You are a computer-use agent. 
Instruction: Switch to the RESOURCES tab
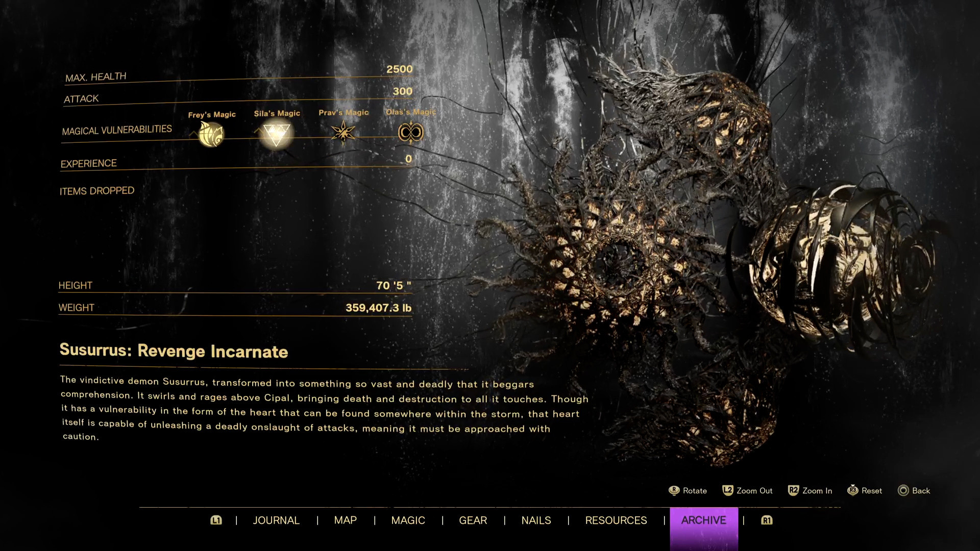click(x=616, y=520)
